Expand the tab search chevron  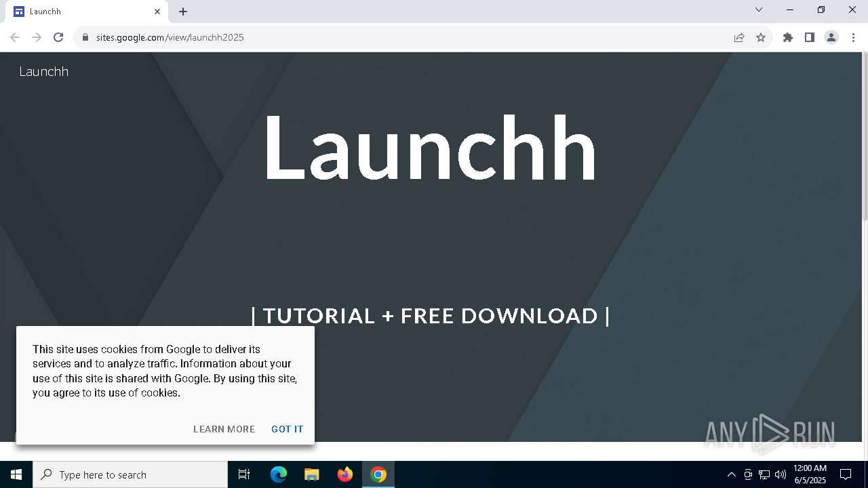click(759, 9)
